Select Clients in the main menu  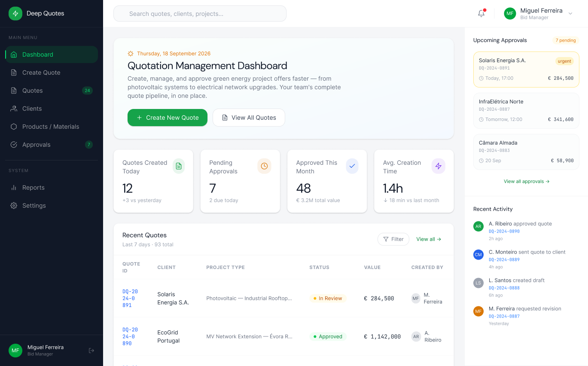[52, 109]
